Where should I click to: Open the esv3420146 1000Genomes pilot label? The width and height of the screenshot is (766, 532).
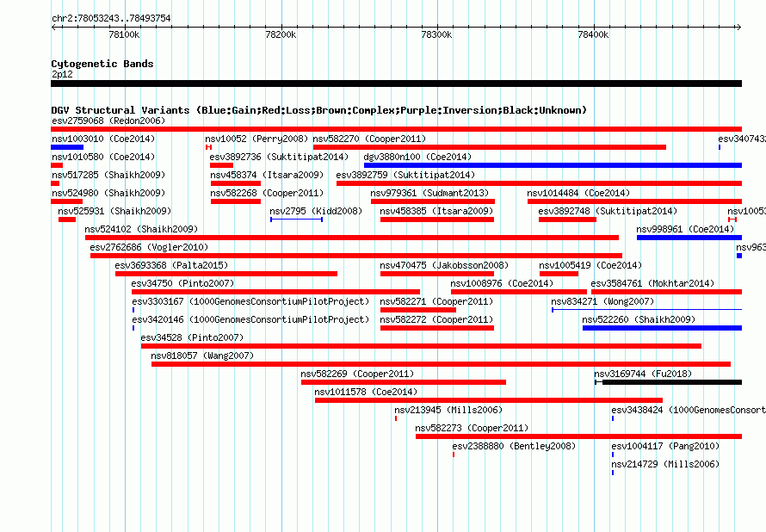click(250, 319)
